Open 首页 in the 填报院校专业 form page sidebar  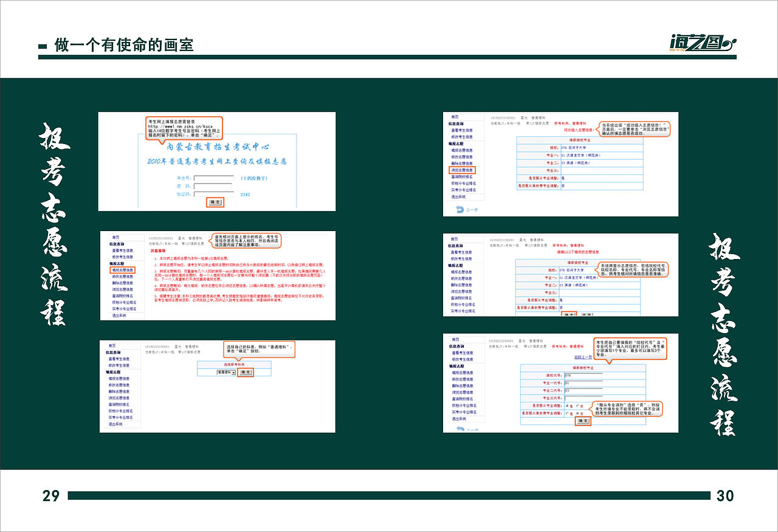[455, 339]
